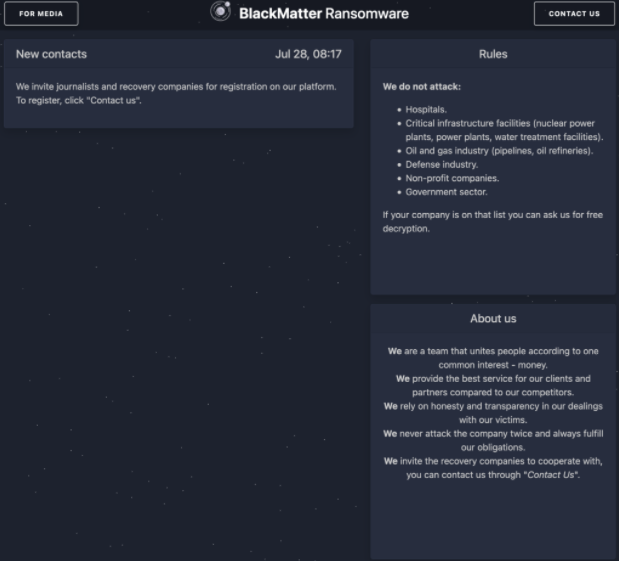Click the BlackMatter Ransomware site title
This screenshot has height=561, width=619.
pos(324,13)
